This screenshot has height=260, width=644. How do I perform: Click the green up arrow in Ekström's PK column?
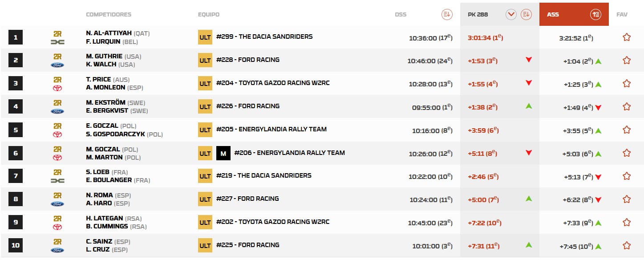pyautogui.click(x=529, y=106)
